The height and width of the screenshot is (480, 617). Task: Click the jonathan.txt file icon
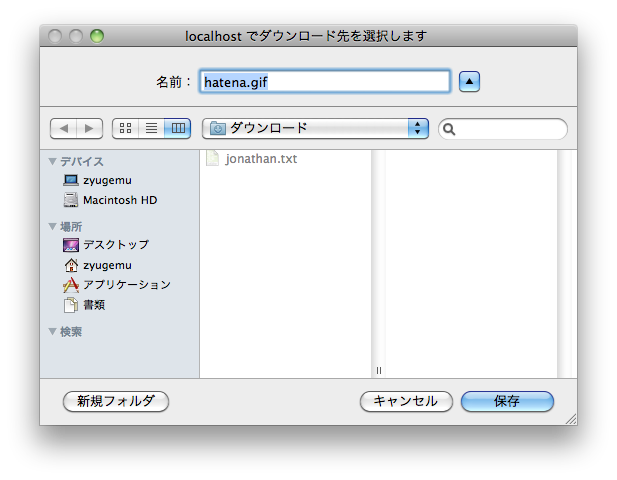212,159
